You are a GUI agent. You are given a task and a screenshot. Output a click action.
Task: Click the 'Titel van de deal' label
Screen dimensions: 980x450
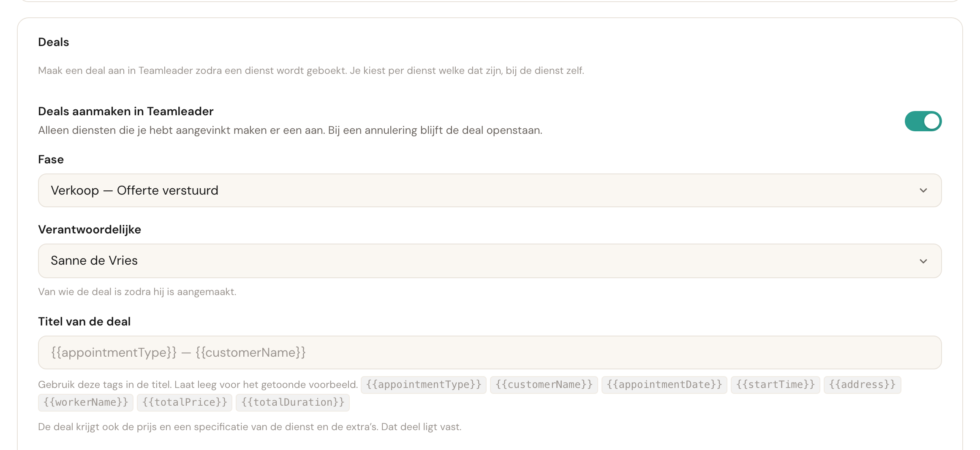84,322
